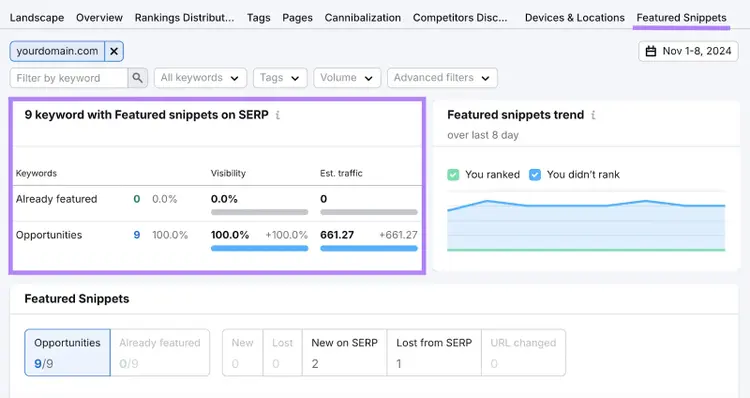
Task: Open the Competitors Discovery tab
Action: coord(460,18)
